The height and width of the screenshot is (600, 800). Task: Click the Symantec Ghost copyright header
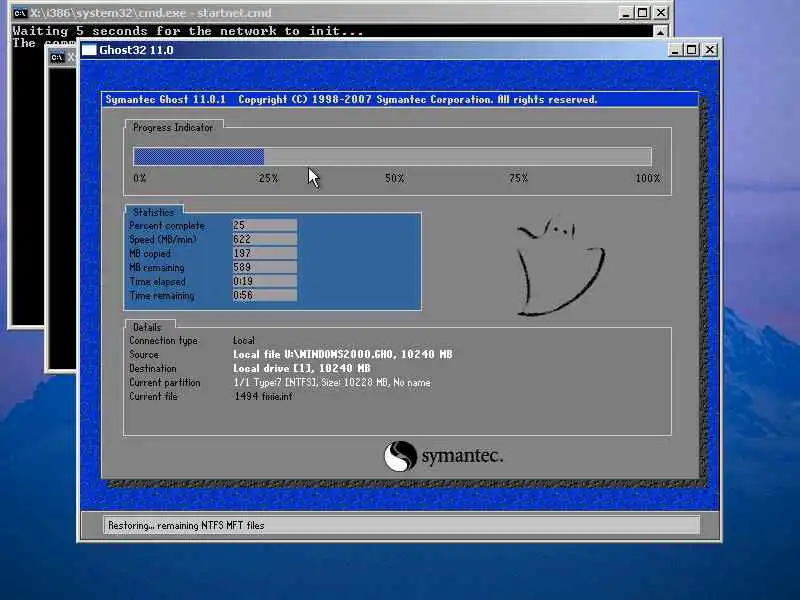351,99
